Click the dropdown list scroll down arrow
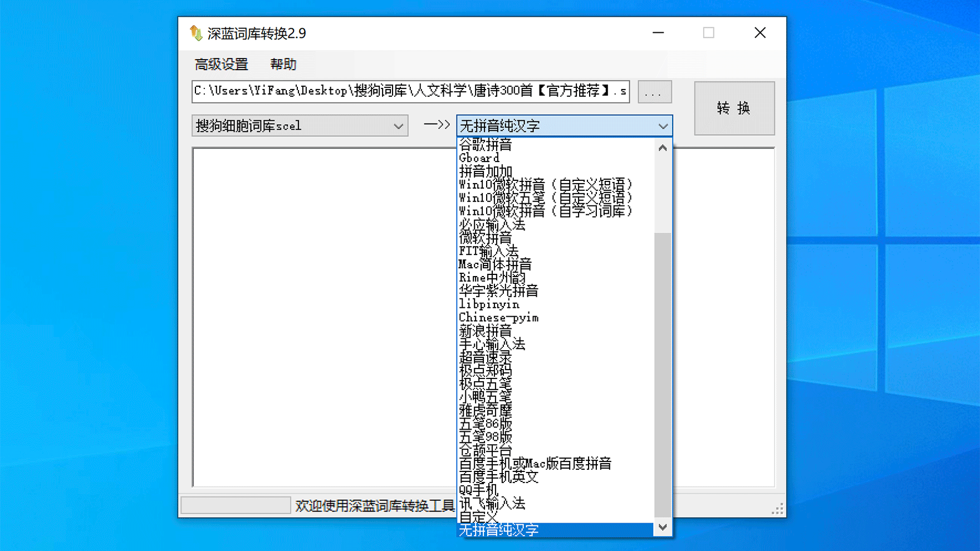The width and height of the screenshot is (980, 551). pos(663,527)
